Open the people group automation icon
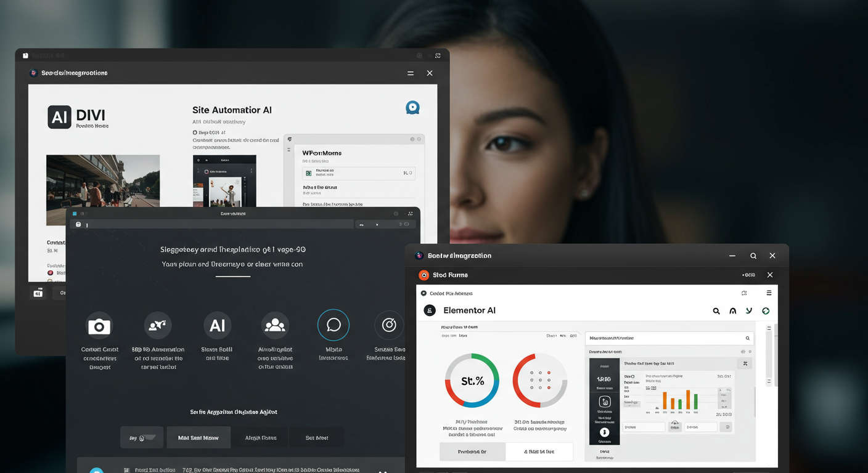This screenshot has width=868, height=473. click(275, 325)
